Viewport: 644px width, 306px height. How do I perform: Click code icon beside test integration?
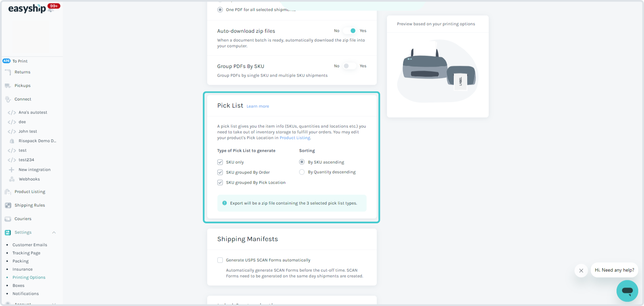click(x=12, y=150)
